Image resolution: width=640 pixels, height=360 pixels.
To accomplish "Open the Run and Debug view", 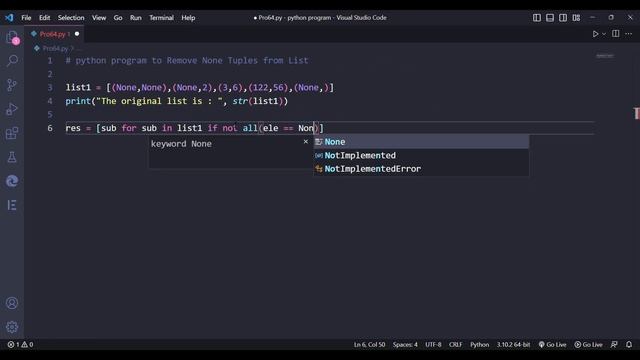I will [12, 109].
